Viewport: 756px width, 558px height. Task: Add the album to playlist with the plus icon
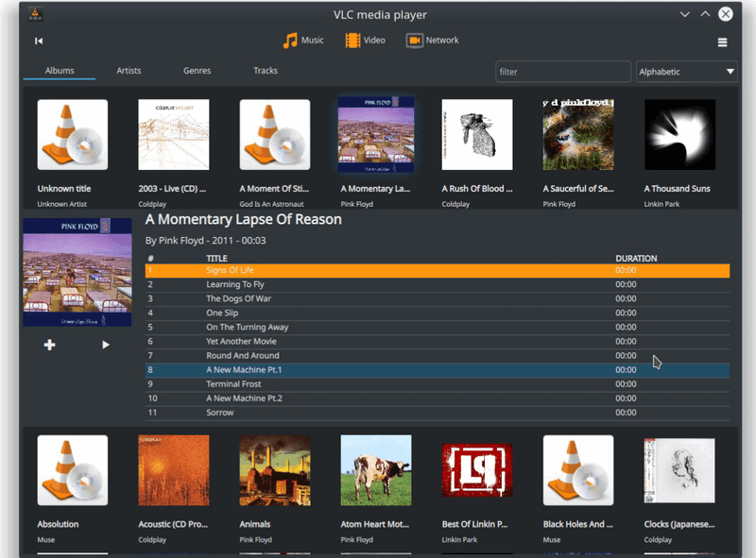(49, 346)
